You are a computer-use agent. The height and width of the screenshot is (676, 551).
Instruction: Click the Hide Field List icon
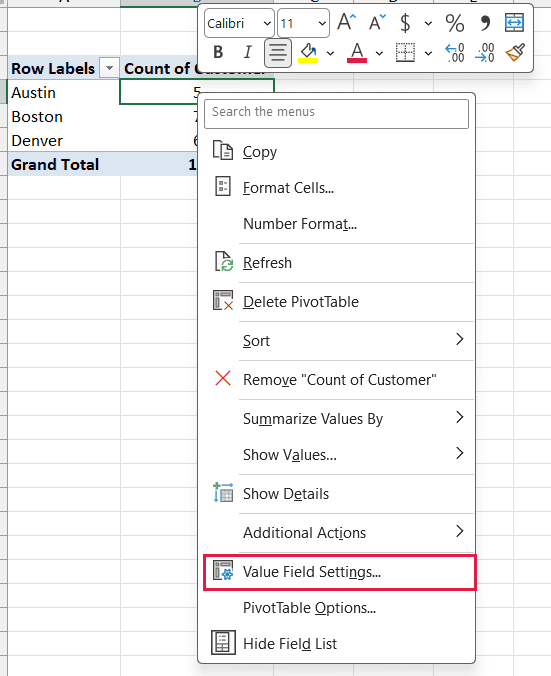223,642
